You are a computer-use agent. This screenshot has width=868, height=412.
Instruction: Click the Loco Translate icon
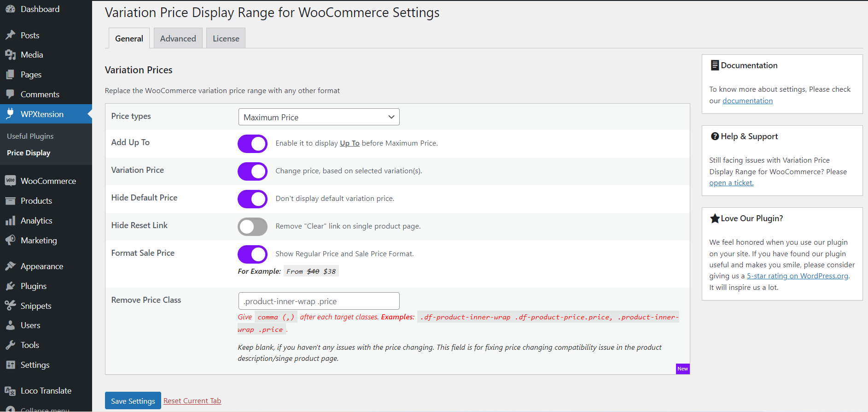click(10, 391)
